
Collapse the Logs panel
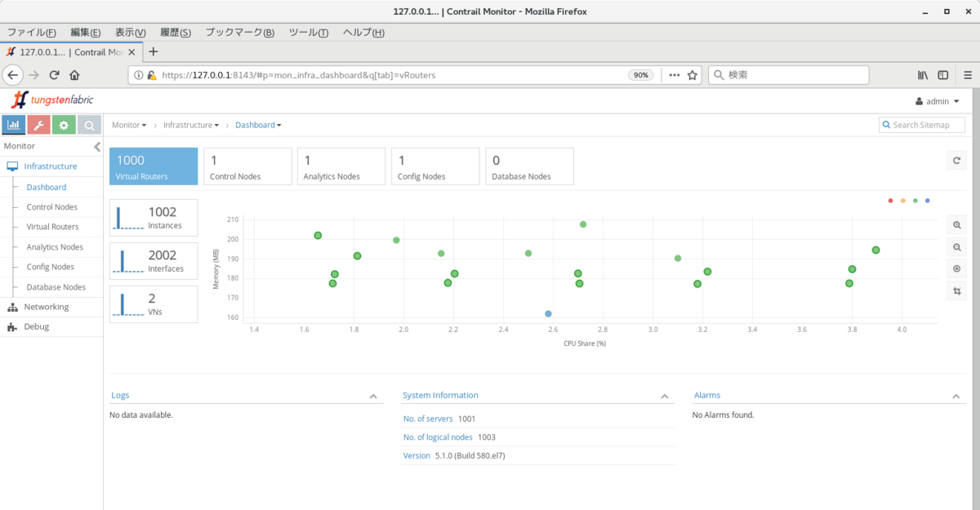coord(373,396)
